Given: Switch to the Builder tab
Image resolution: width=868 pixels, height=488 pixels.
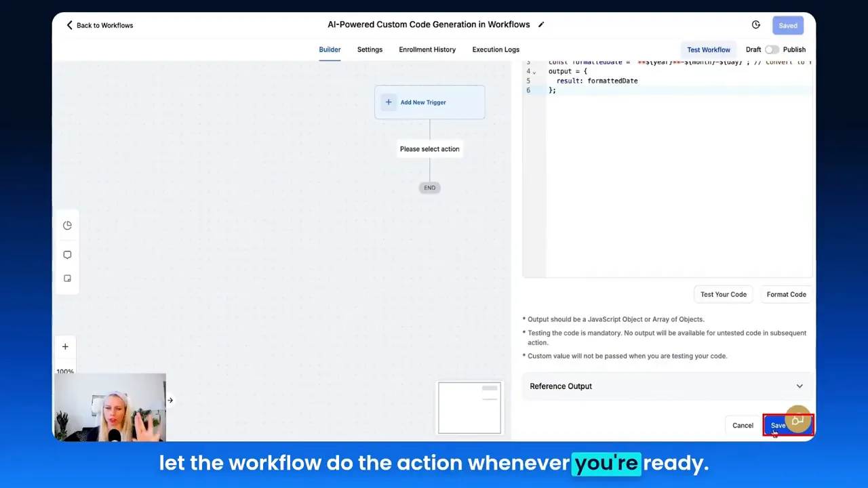Looking at the screenshot, I should point(330,49).
